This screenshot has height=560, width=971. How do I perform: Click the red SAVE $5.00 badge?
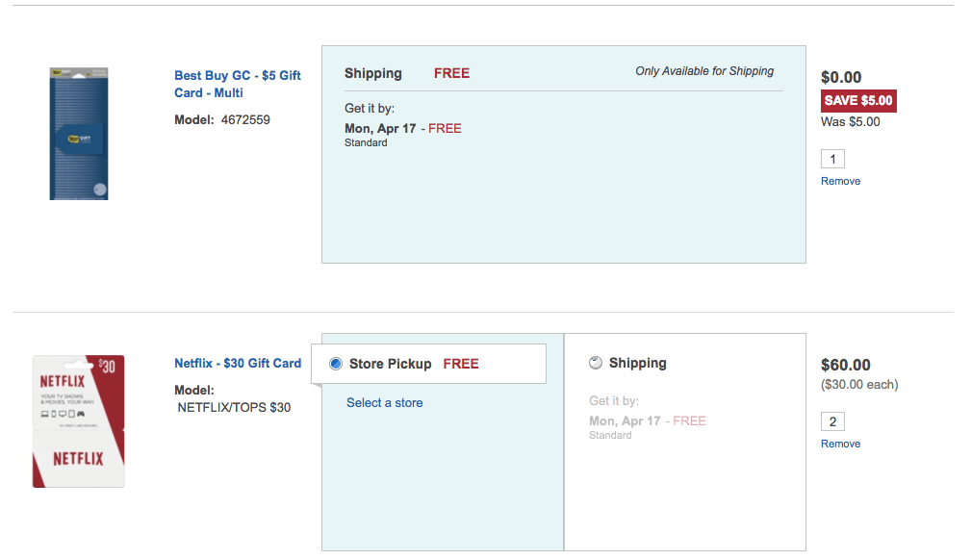pyautogui.click(x=858, y=100)
